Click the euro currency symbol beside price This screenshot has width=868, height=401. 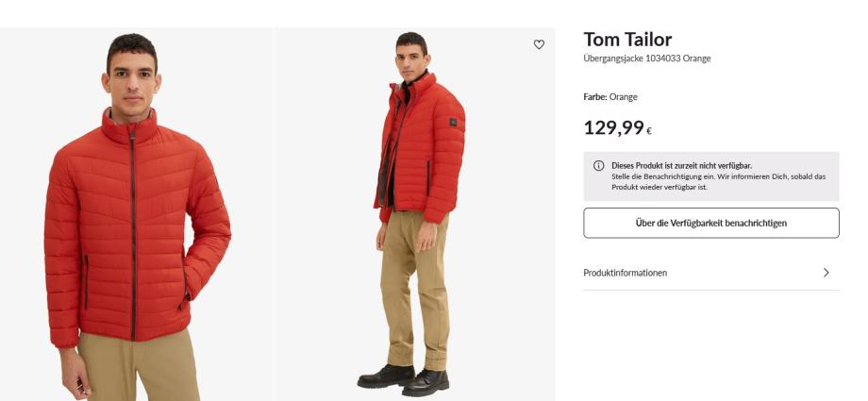(649, 130)
